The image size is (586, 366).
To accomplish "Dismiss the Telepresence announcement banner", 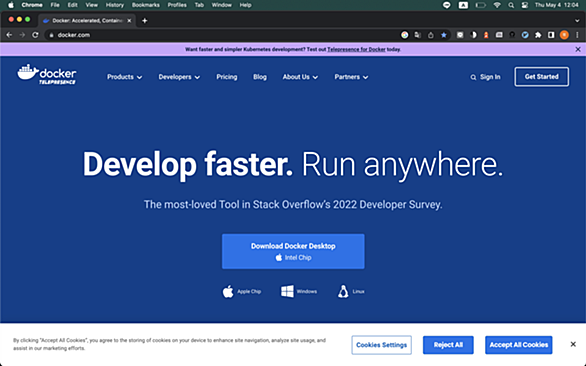I will [x=578, y=49].
